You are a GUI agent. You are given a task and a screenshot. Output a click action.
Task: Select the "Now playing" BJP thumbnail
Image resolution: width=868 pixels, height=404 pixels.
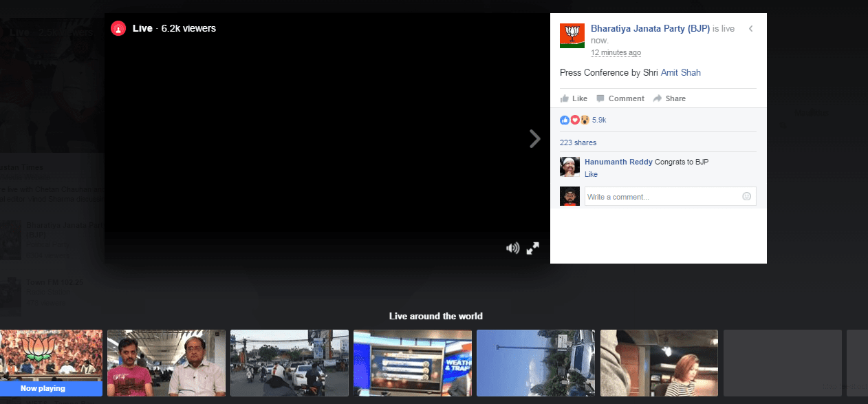[51, 363]
